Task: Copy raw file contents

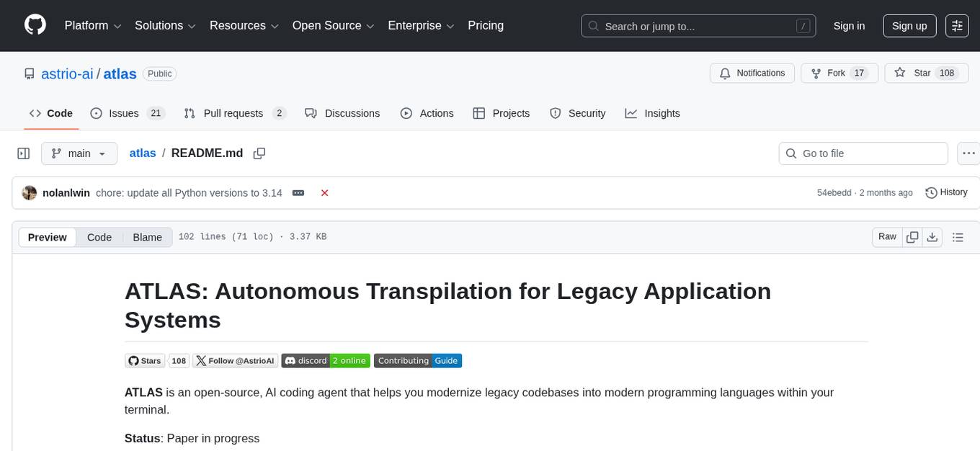Action: [x=912, y=237]
